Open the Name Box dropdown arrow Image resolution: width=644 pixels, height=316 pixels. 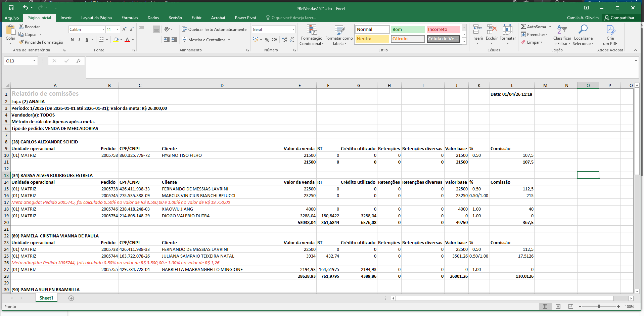(34, 61)
